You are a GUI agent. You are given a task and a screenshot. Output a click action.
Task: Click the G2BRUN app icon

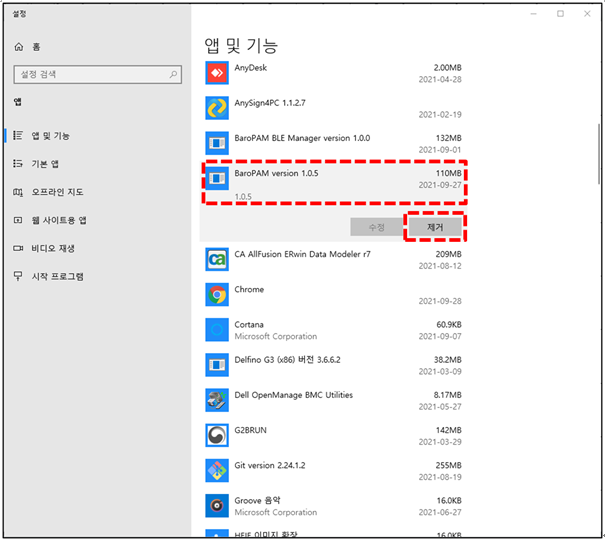click(x=217, y=435)
